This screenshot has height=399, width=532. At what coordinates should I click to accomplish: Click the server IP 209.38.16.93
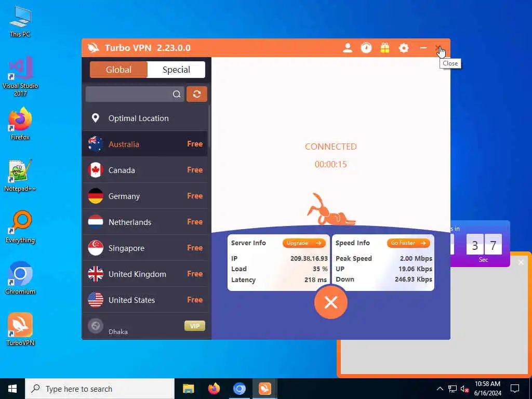[x=309, y=259]
